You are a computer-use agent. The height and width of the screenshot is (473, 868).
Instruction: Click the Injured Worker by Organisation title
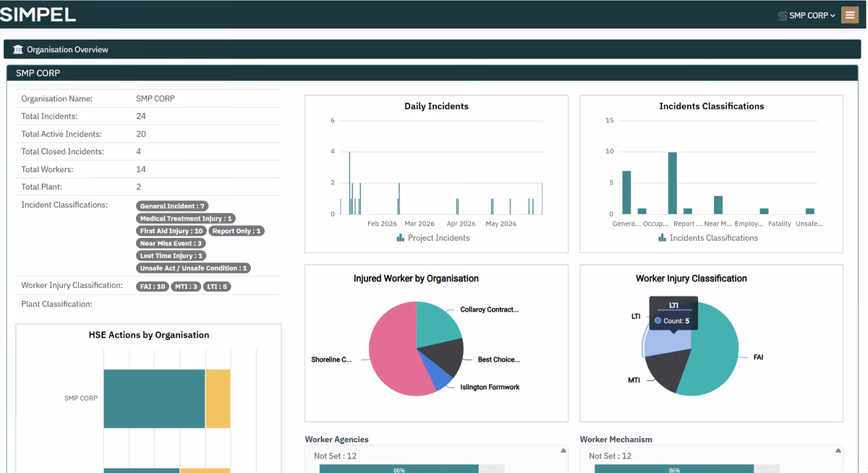pos(416,278)
